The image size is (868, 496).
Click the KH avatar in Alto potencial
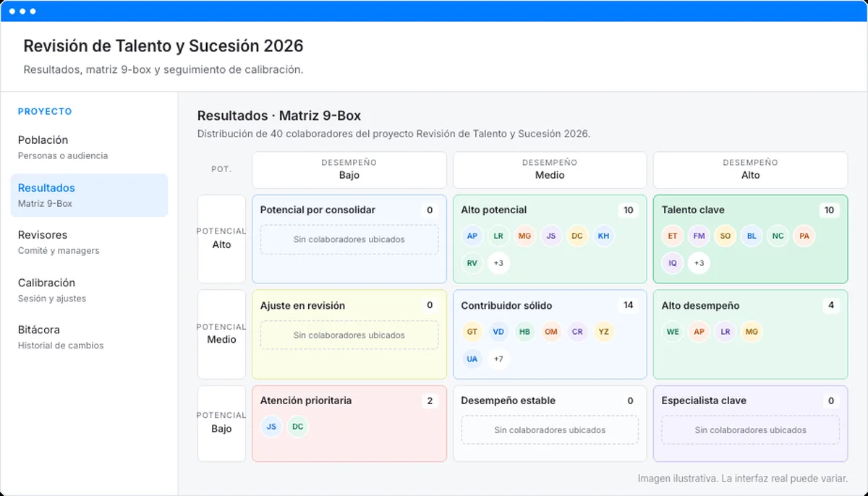pos(603,236)
